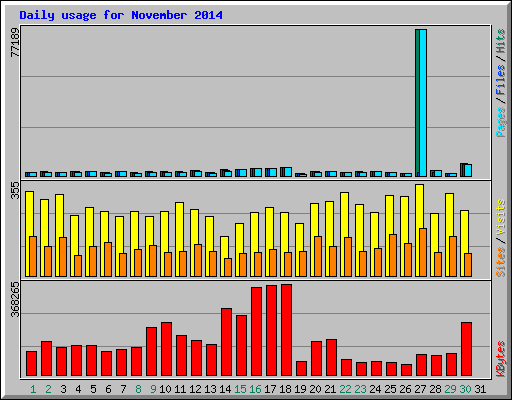Click the red KBytes bar for day 16
Viewport: 512px width, 400px height.
click(256, 332)
